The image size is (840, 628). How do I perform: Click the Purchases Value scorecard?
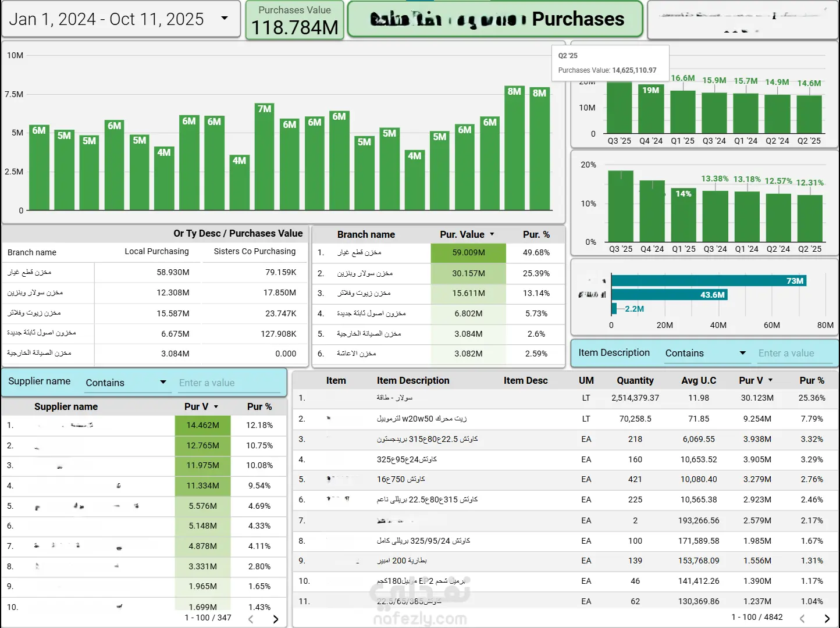click(294, 20)
